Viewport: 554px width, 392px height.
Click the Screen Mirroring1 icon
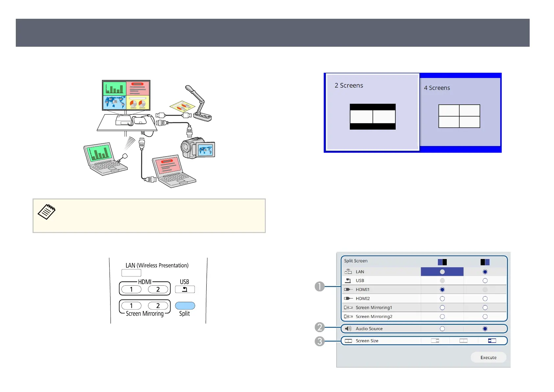click(x=348, y=307)
